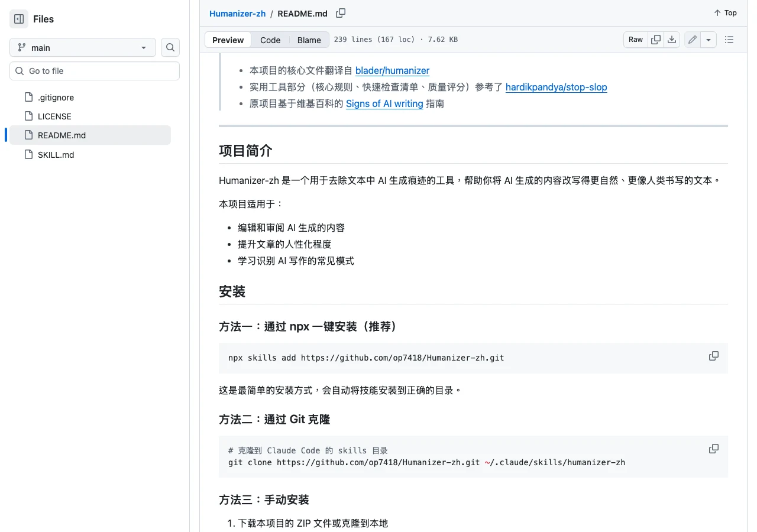This screenshot has height=532, width=757.
Task: Click the git clone command text
Action: click(426, 462)
